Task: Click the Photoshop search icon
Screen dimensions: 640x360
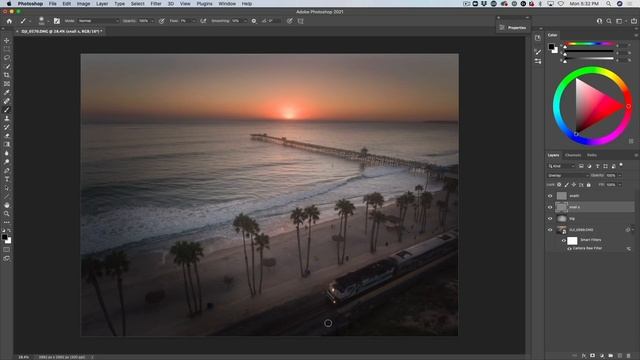Action: tap(609, 21)
